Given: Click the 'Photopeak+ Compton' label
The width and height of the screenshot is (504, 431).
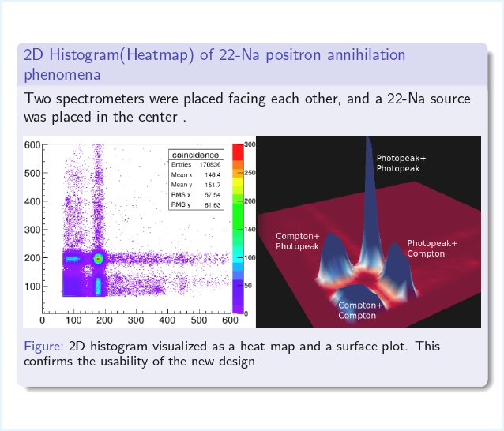Looking at the screenshot, I should tap(432, 248).
